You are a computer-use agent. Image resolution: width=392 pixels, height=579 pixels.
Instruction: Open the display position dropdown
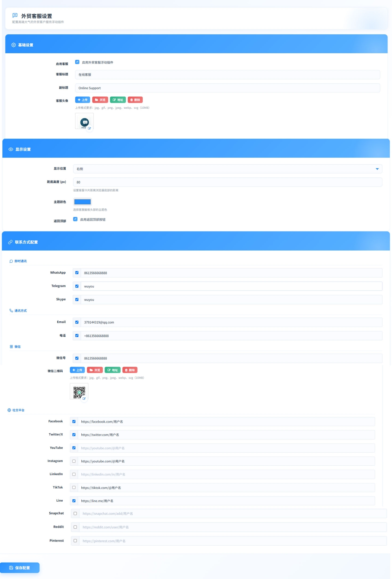point(228,169)
